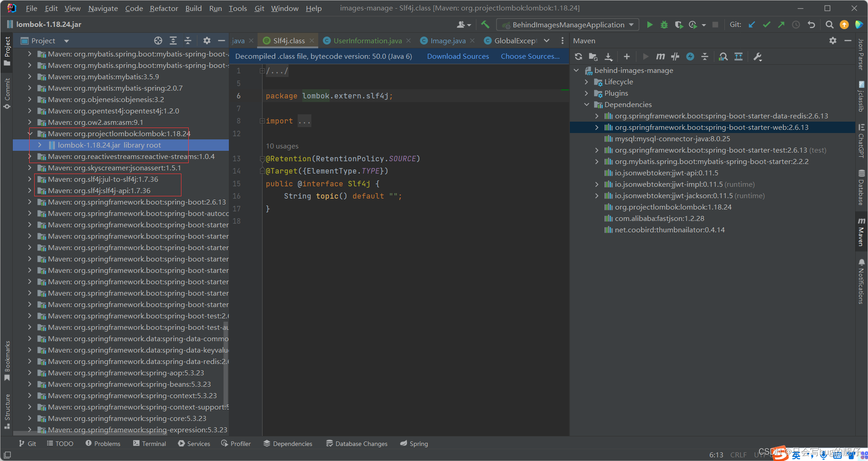Open the Services tool window
Screen dimensions: 868x461
click(194, 444)
